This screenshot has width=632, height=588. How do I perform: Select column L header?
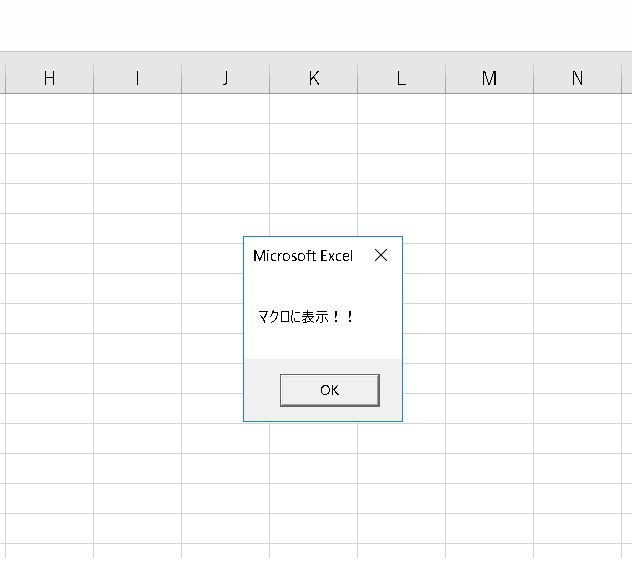point(401,78)
